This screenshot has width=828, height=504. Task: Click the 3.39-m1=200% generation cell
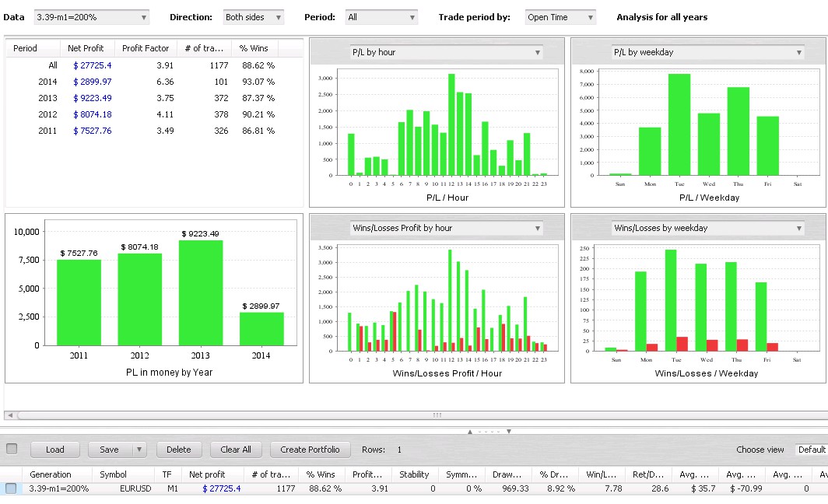coord(58,488)
